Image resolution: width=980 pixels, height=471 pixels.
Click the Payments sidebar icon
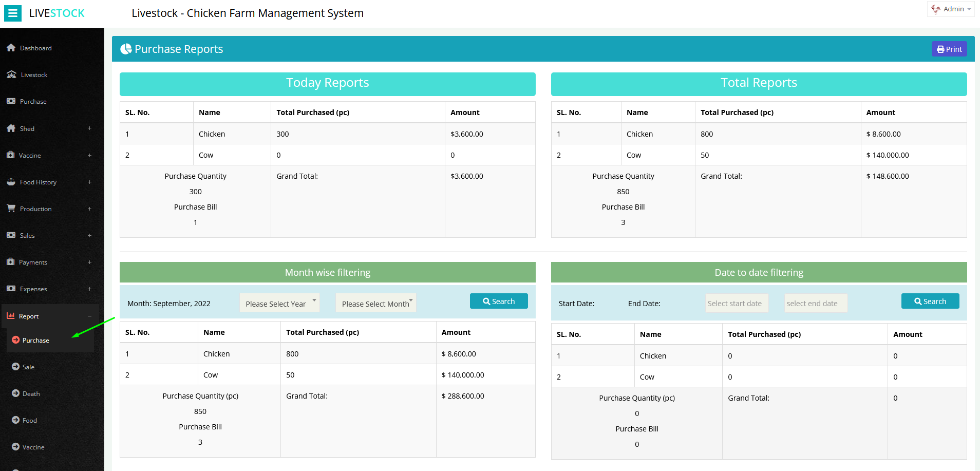pos(11,262)
